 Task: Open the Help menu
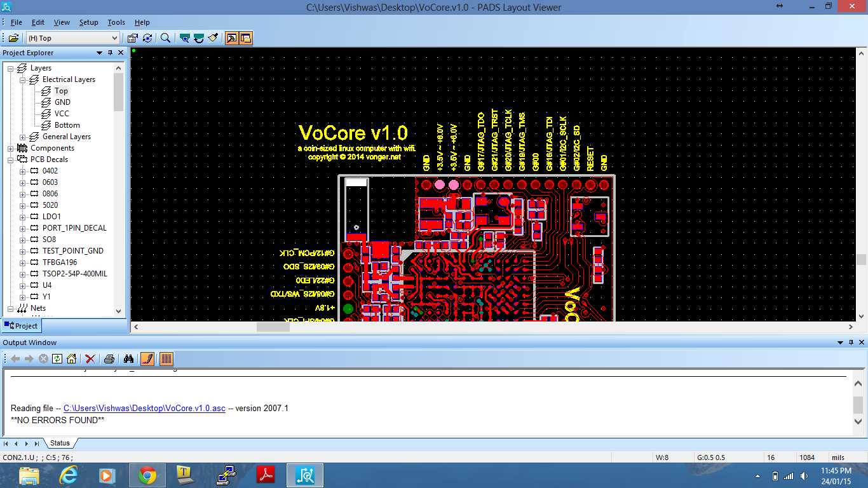click(x=142, y=22)
